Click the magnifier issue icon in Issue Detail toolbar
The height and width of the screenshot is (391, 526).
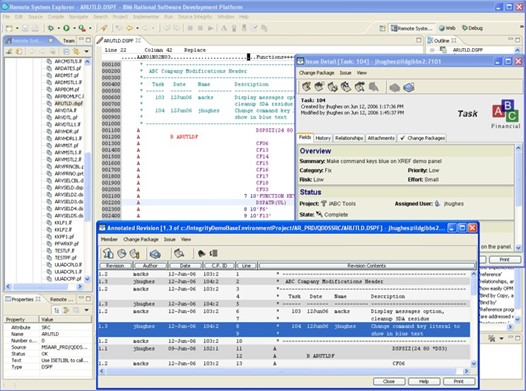[360, 87]
